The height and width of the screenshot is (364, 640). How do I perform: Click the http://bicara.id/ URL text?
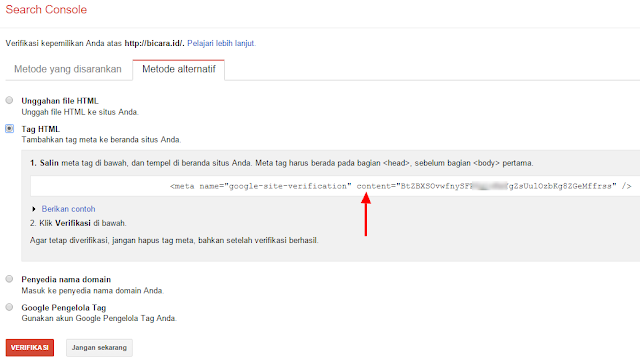click(x=154, y=43)
